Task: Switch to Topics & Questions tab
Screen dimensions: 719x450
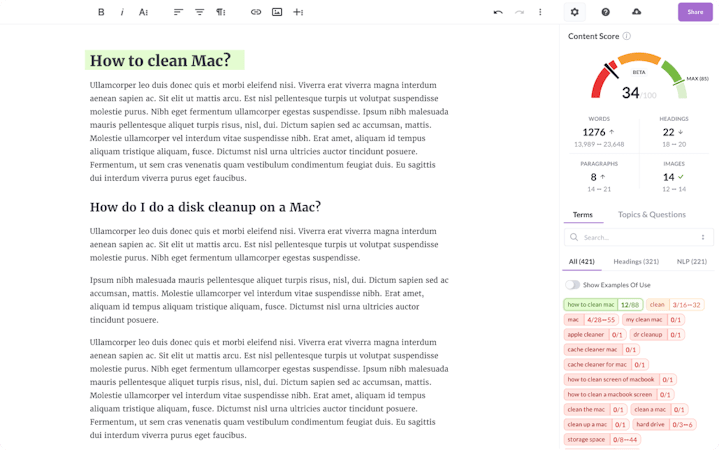Action: (652, 215)
